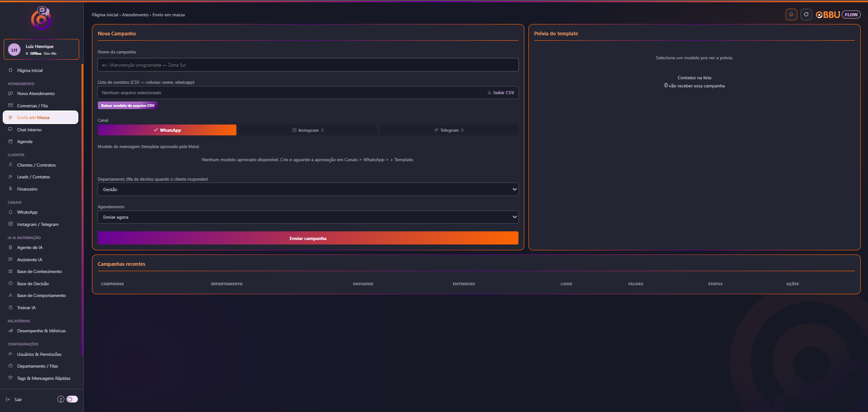This screenshot has width=868, height=412.
Task: Click the 'Contatos na lista' label
Action: (694, 78)
